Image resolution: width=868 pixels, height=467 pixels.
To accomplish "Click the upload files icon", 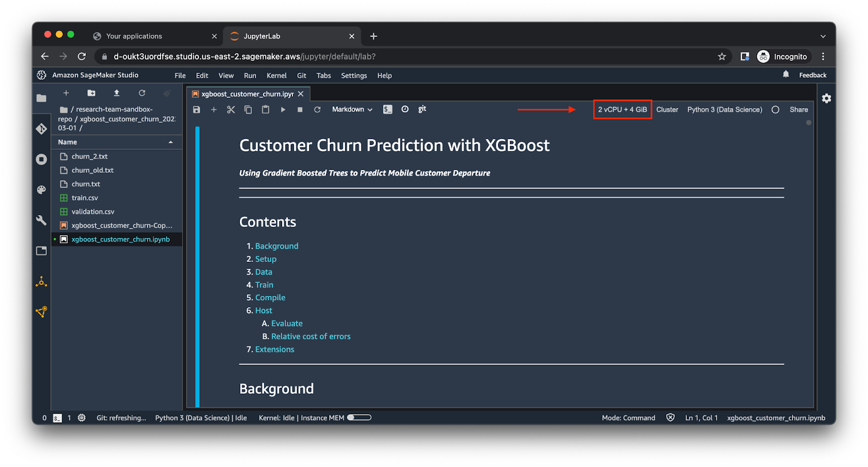I will pos(117,93).
